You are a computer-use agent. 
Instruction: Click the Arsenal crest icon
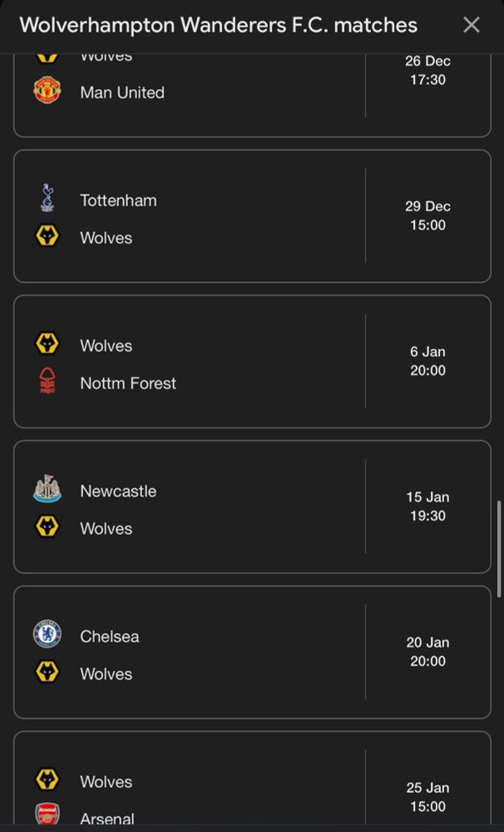click(x=47, y=816)
